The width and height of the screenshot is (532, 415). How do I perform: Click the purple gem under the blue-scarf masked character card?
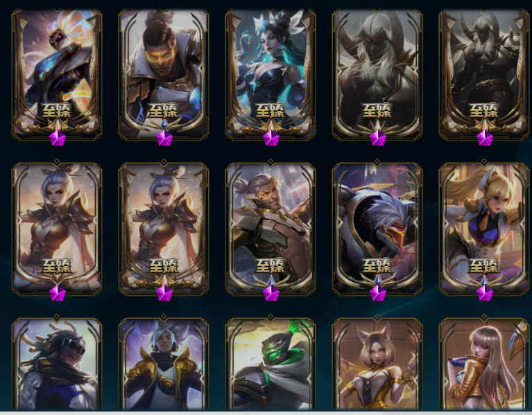(x=58, y=138)
